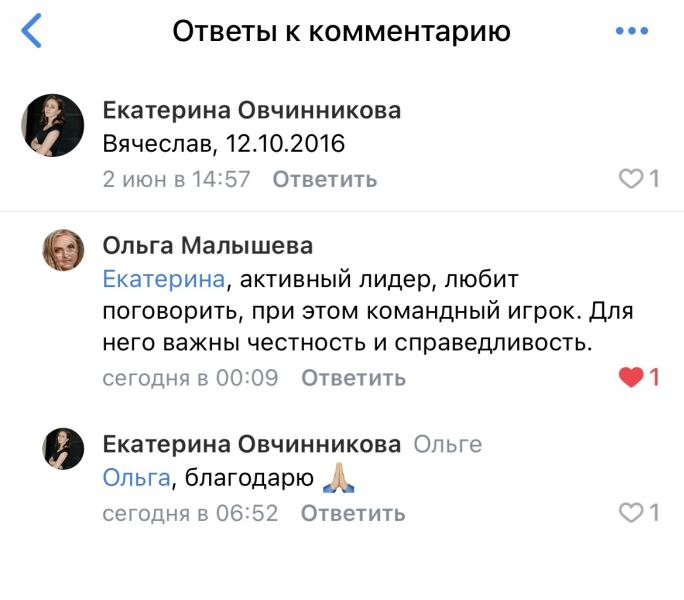Like Ekaterina's "благодарю" reply with the heart

(631, 513)
